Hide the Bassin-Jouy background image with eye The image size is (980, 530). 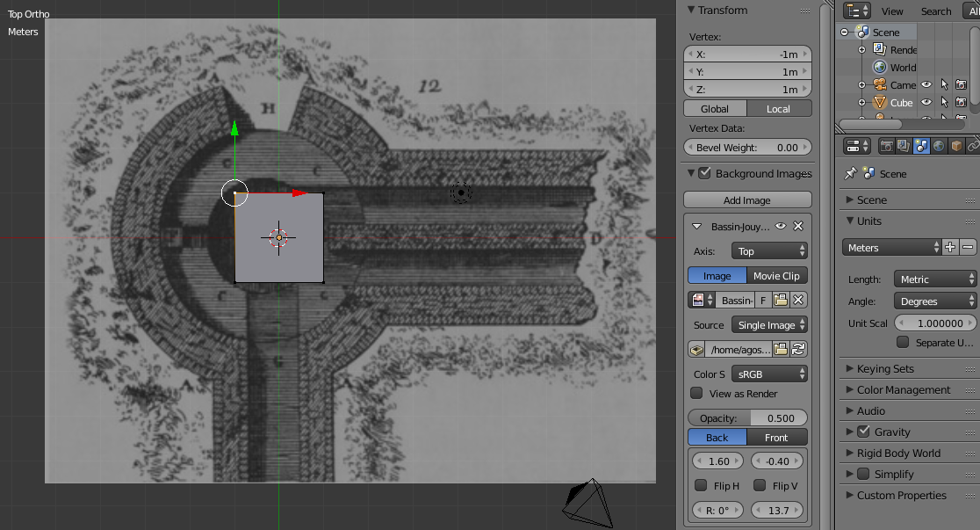coord(781,226)
